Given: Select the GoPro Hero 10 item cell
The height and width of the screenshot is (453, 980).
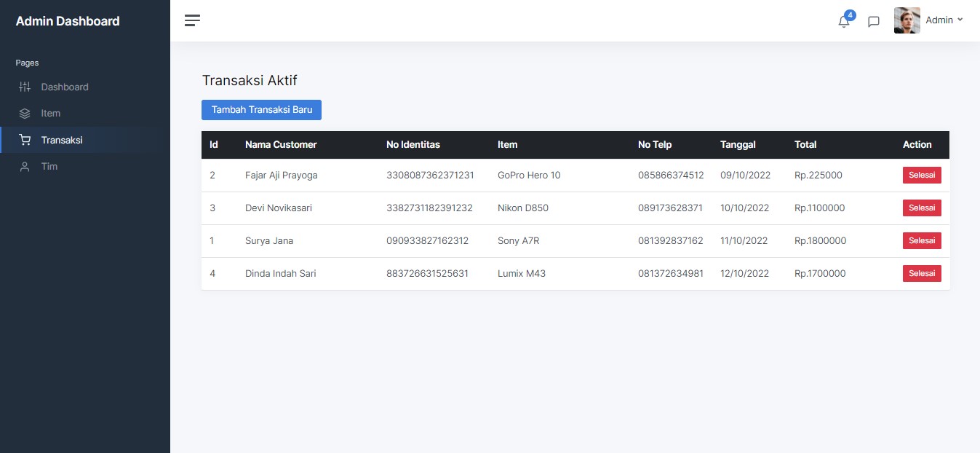Looking at the screenshot, I should 529,175.
